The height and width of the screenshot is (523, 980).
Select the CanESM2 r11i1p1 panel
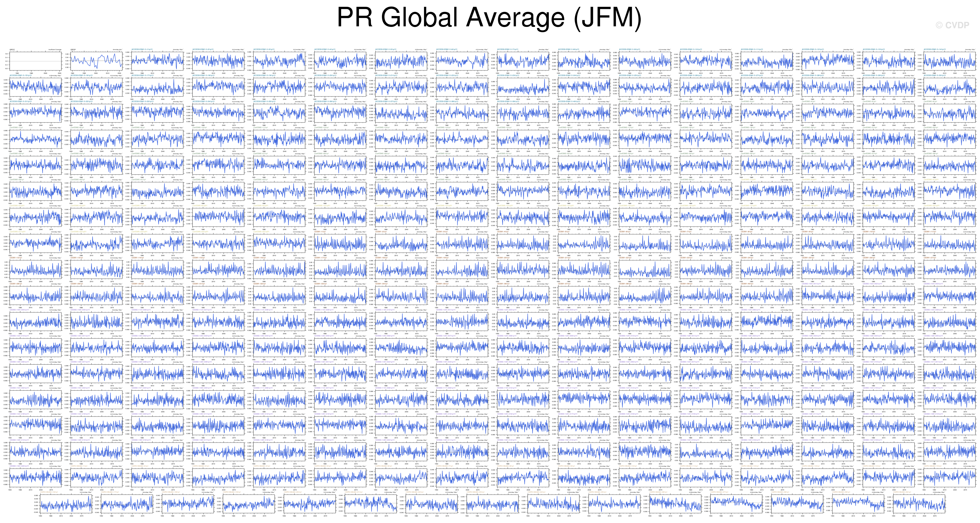pyautogui.click(x=279, y=139)
